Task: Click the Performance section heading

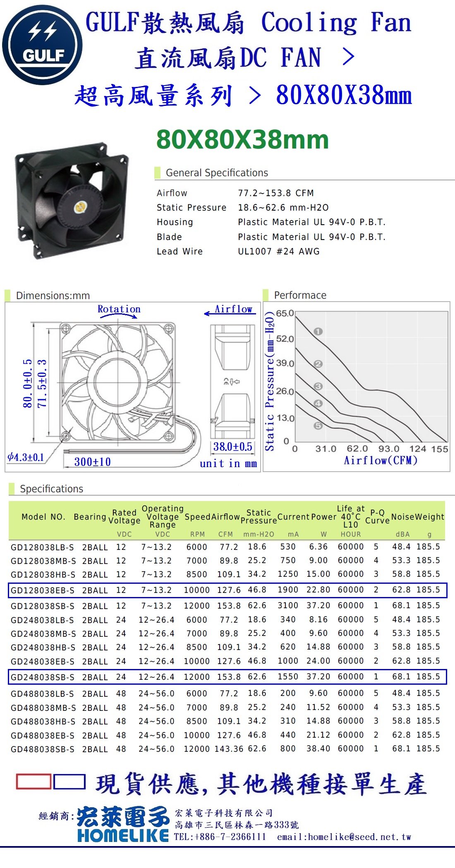Action: (x=300, y=295)
